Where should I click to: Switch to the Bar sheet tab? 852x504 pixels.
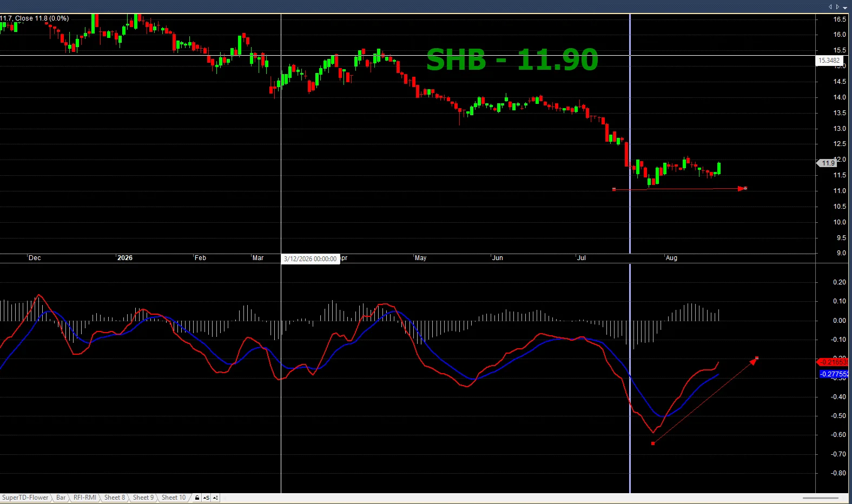tap(61, 498)
